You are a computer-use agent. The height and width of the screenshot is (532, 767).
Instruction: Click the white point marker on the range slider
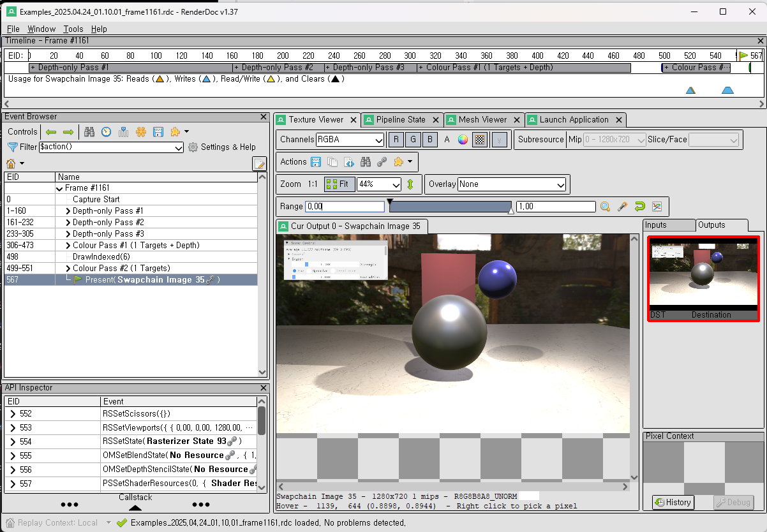pos(510,211)
